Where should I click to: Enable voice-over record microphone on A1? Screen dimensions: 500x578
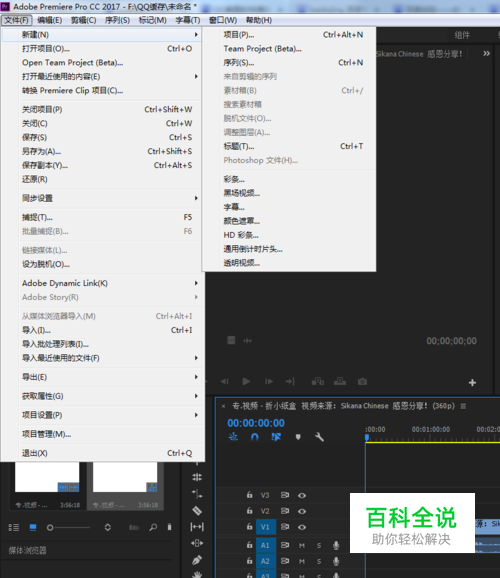336,546
